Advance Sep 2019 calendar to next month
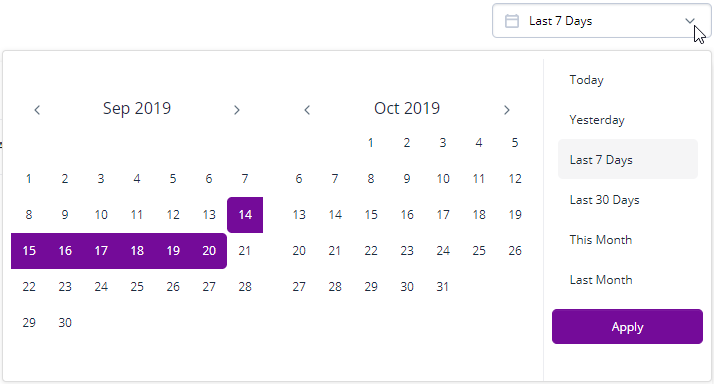 [x=236, y=110]
